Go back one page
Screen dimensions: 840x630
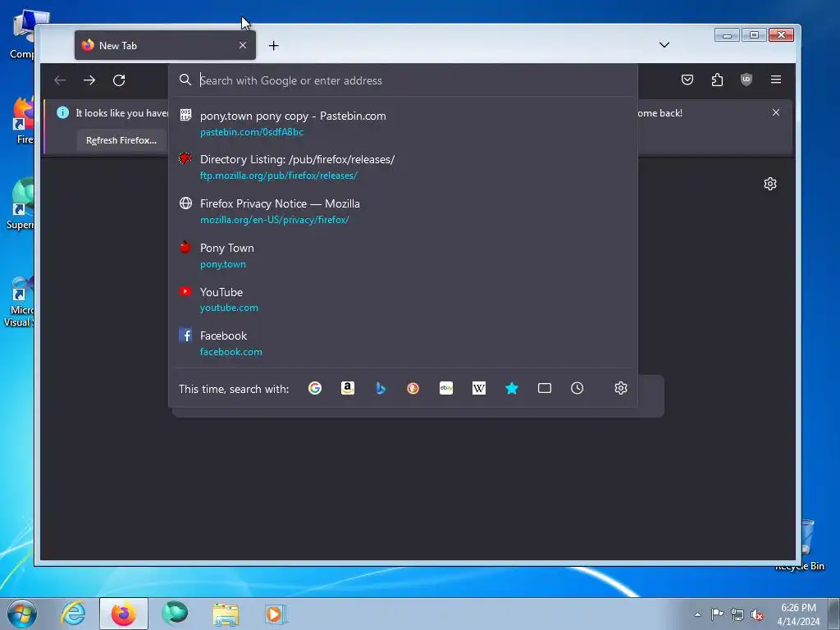point(60,80)
